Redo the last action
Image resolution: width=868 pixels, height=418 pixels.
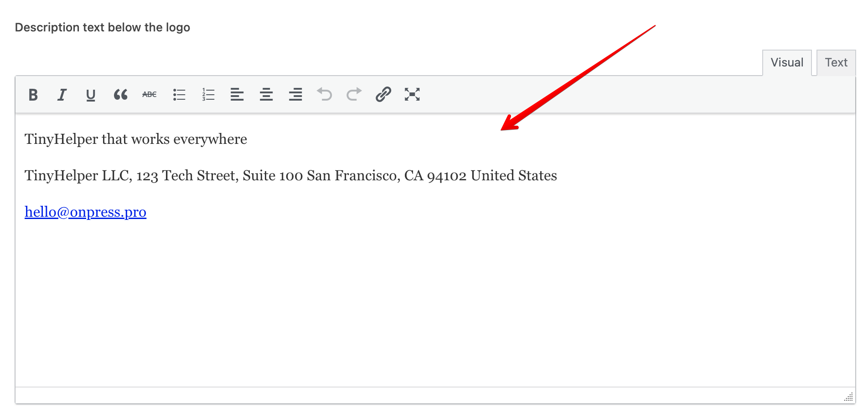(354, 95)
